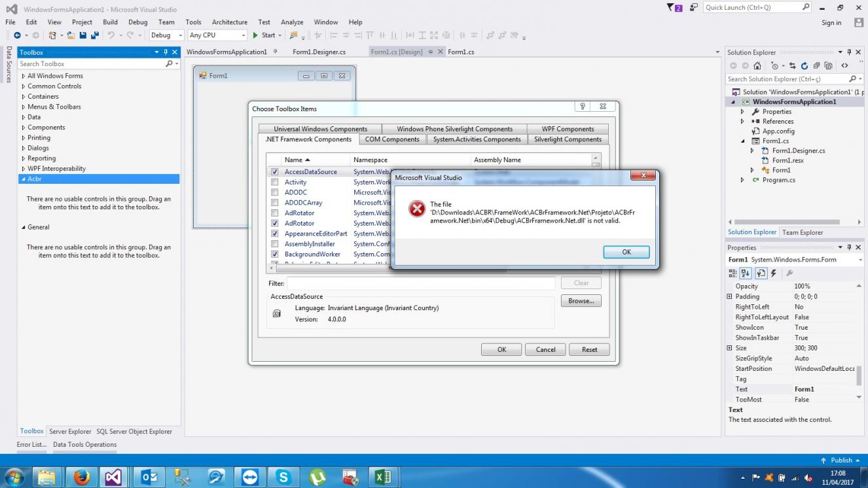Click the Publish button in status bar
The height and width of the screenshot is (488, 868).
(x=841, y=460)
